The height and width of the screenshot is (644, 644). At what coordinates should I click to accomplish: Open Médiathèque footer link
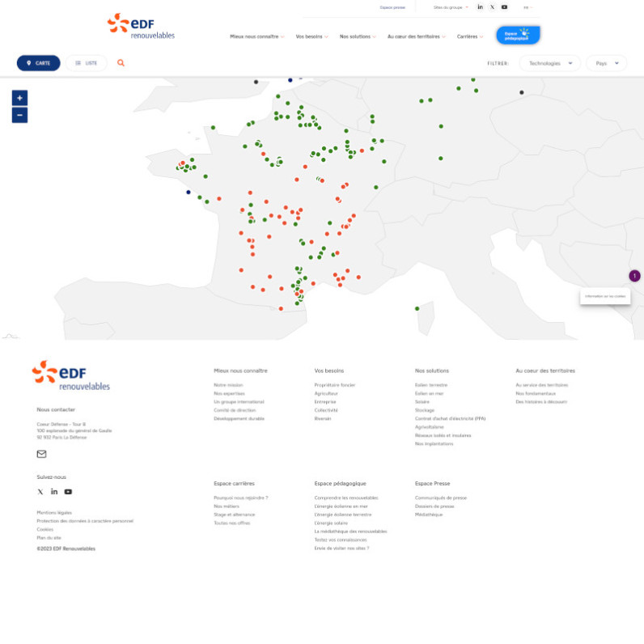tap(429, 515)
